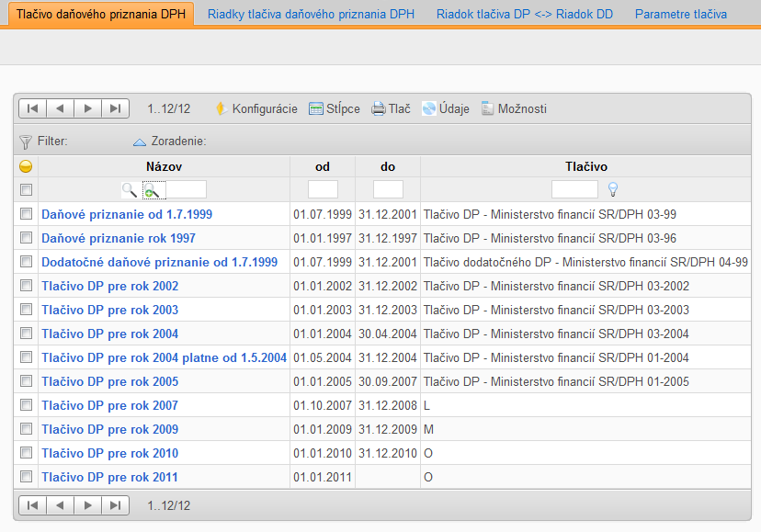Image resolution: width=761 pixels, height=532 pixels.
Task: Check row Tlačivo DP pre rok 2003
Action: [x=27, y=310]
